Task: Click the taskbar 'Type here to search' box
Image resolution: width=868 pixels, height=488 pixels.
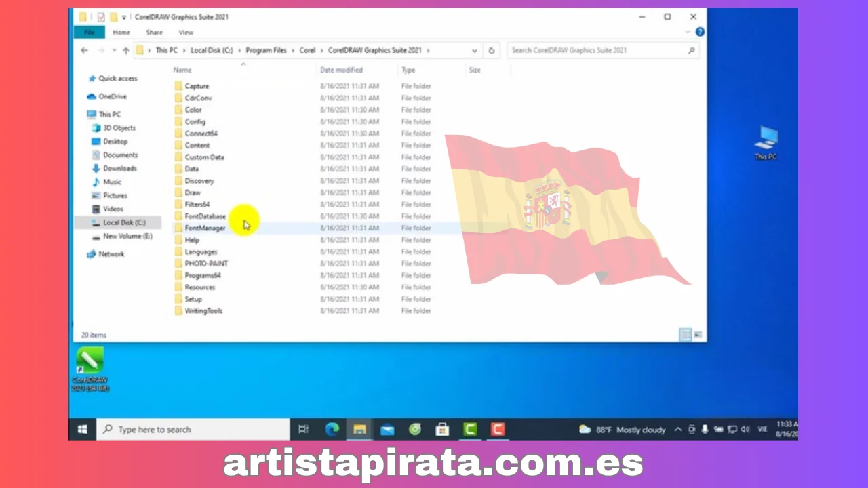Action: (x=193, y=429)
